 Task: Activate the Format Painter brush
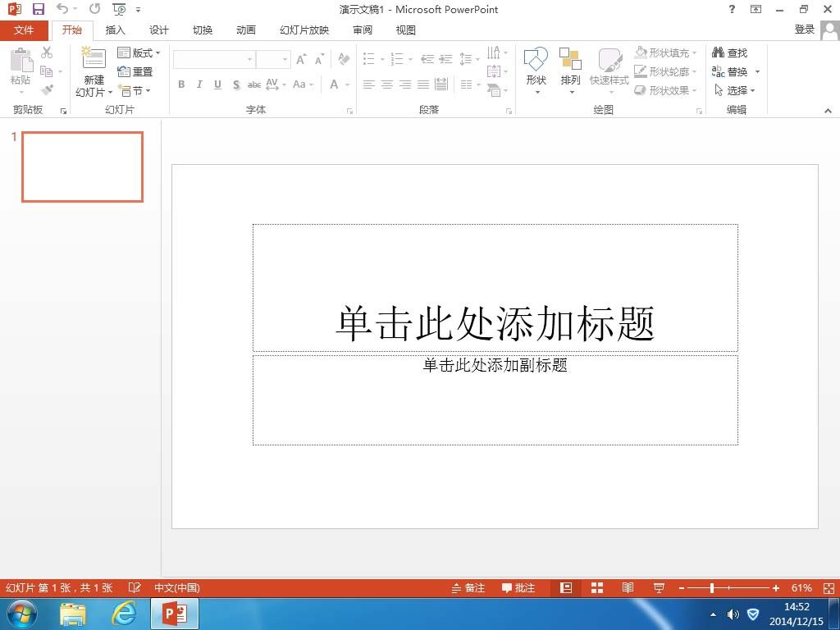(x=47, y=89)
